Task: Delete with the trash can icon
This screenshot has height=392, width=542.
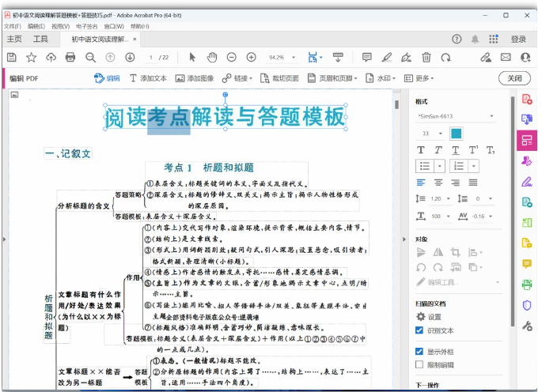Action: [426, 58]
